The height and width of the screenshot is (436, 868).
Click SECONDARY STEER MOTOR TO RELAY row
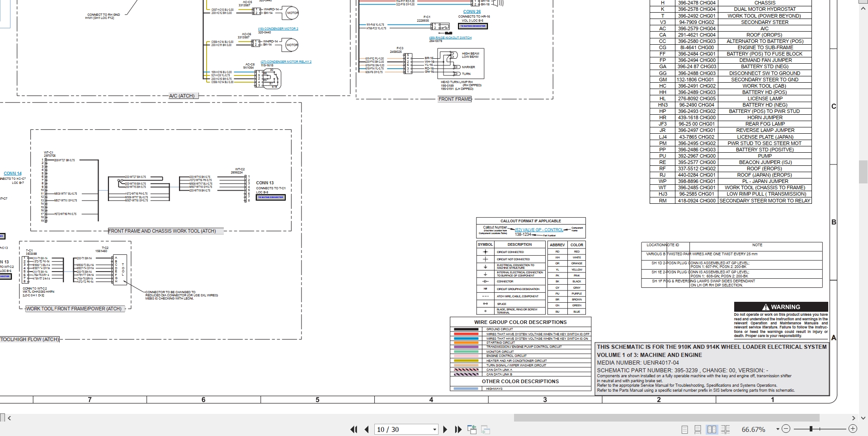tap(731, 201)
